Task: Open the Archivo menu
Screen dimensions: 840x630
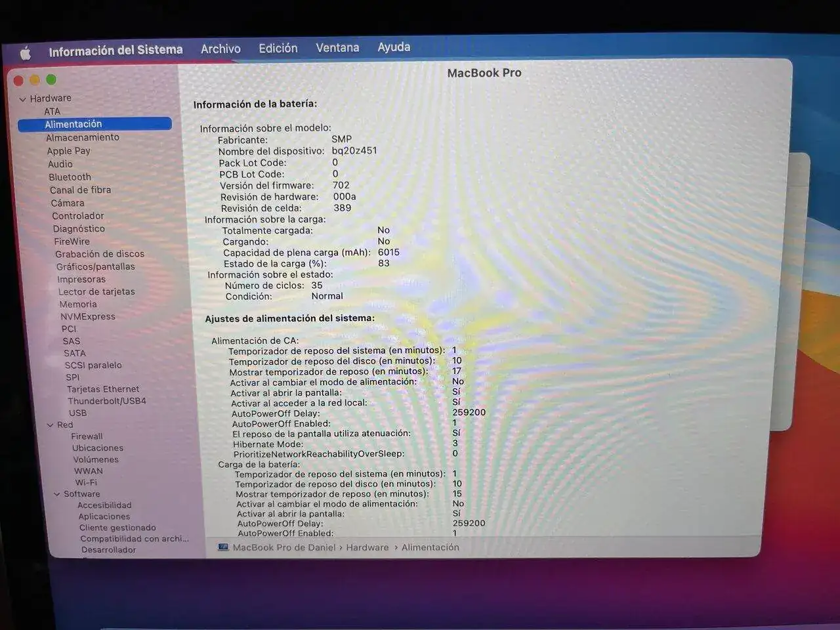Action: click(x=220, y=49)
